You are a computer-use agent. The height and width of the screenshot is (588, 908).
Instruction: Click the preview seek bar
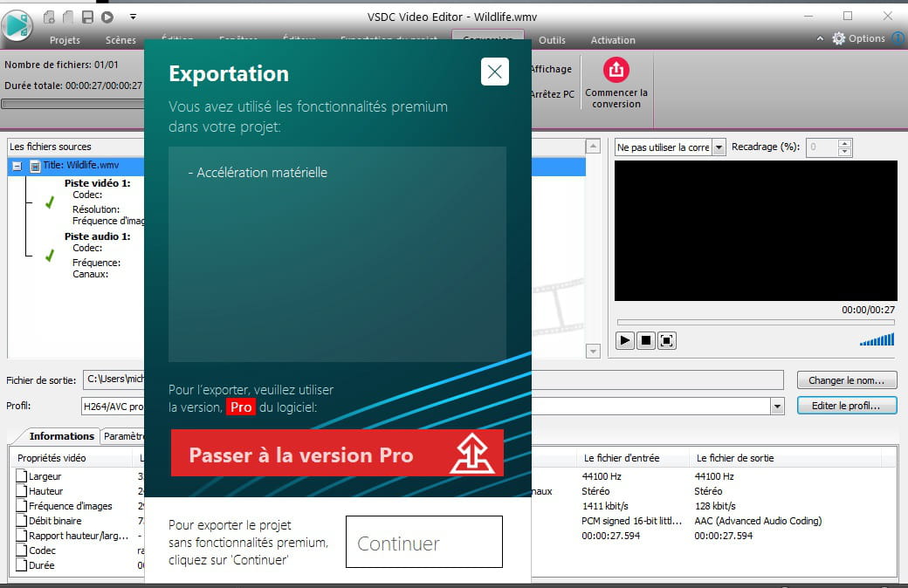[x=756, y=322]
